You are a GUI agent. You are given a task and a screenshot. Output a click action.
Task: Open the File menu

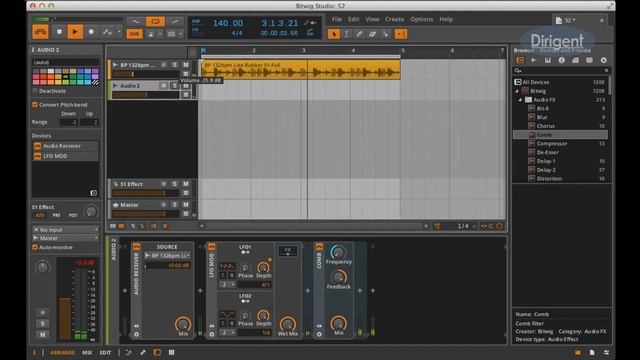[x=337, y=19]
